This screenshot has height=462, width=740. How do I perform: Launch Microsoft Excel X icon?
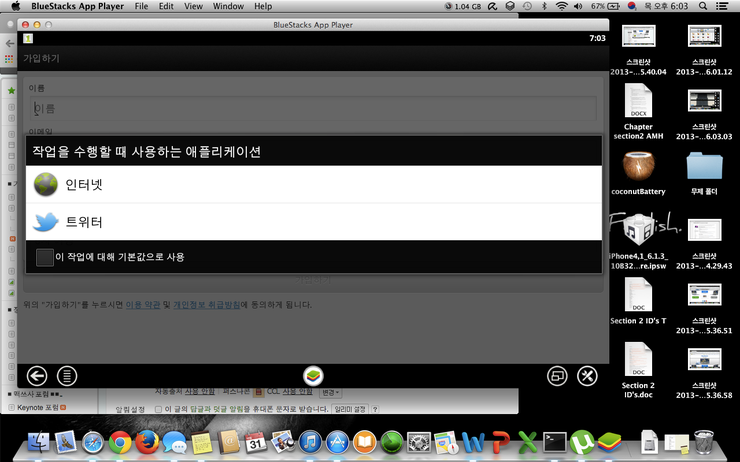click(528, 443)
